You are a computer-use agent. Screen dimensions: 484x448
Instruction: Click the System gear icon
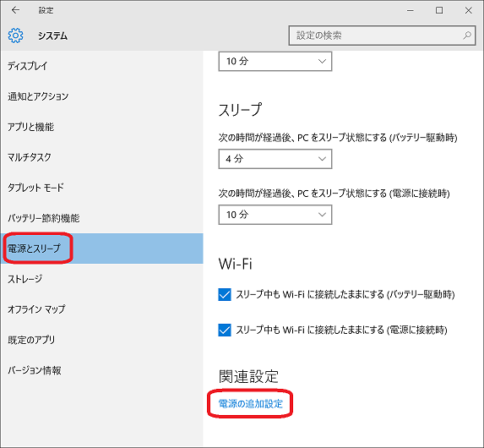pyautogui.click(x=15, y=36)
